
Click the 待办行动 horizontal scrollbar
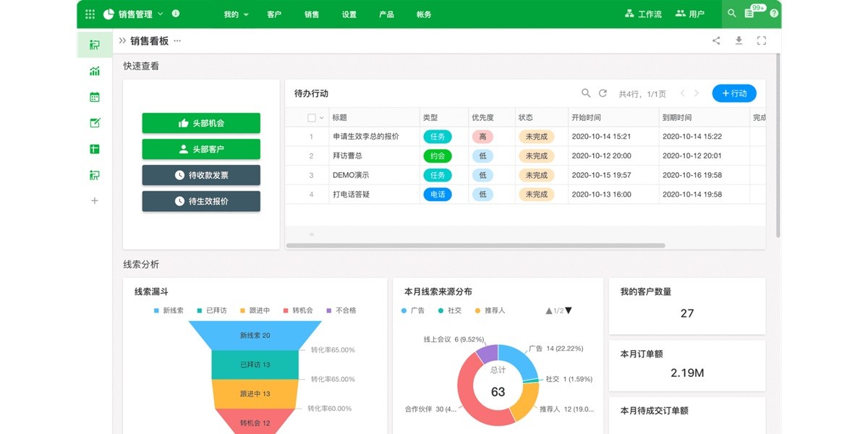pos(475,246)
